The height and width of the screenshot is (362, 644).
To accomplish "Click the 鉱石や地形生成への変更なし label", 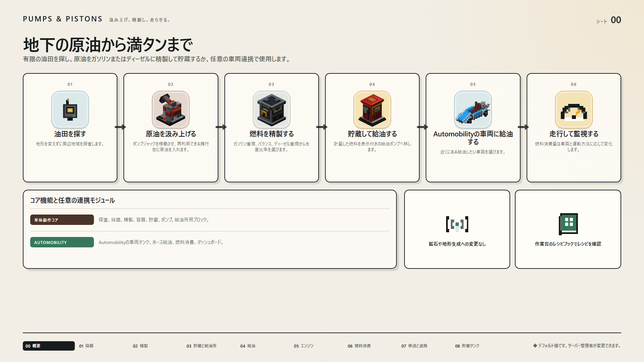I will [457, 244].
